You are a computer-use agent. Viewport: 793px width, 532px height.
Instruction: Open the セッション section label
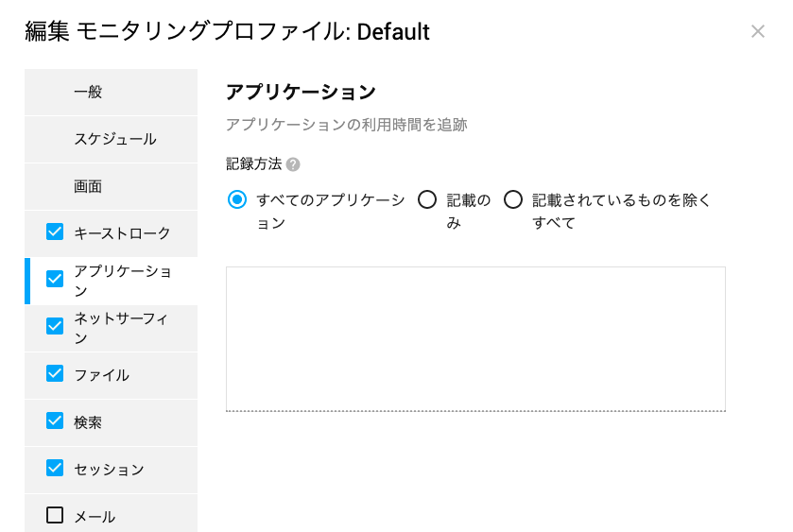[x=110, y=470]
